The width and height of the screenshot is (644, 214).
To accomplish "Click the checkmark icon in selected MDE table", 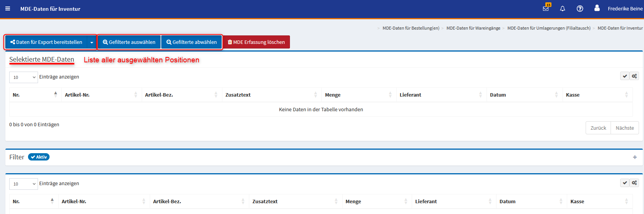I will click(625, 76).
